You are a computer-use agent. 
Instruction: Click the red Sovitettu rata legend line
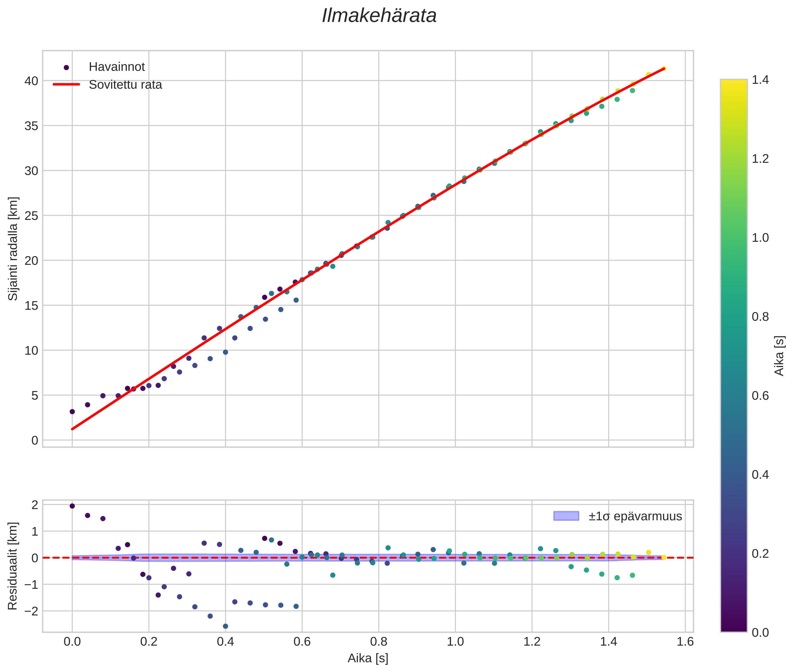[66, 85]
